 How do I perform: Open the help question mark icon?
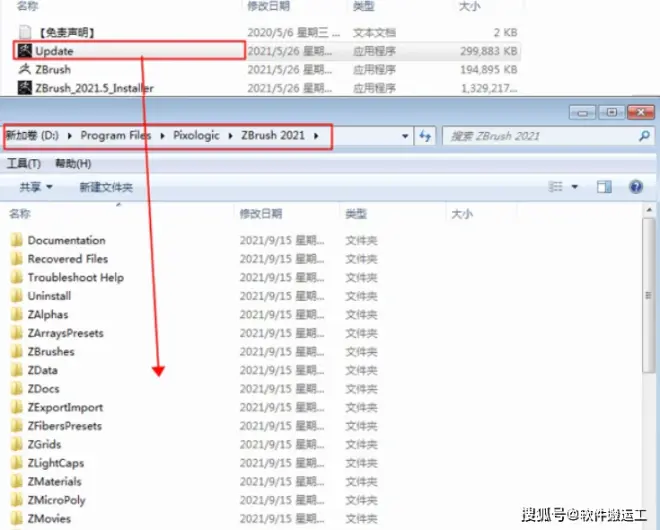click(636, 186)
